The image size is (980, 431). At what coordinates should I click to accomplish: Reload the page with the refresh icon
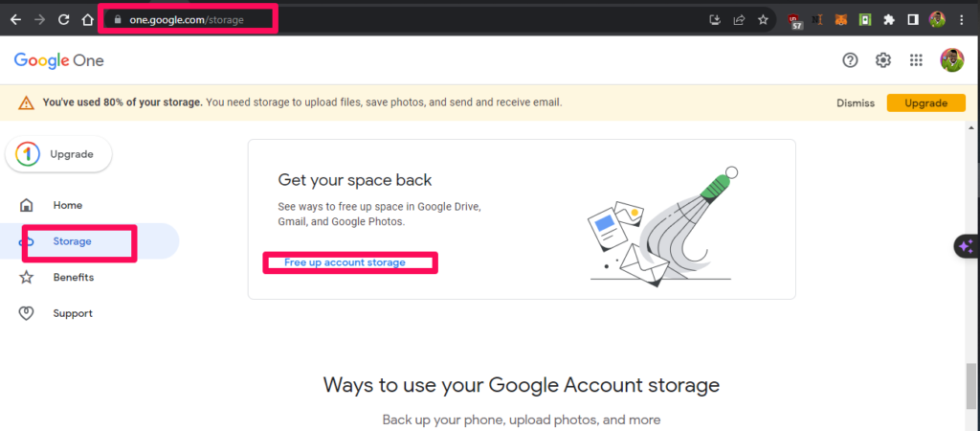tap(63, 19)
